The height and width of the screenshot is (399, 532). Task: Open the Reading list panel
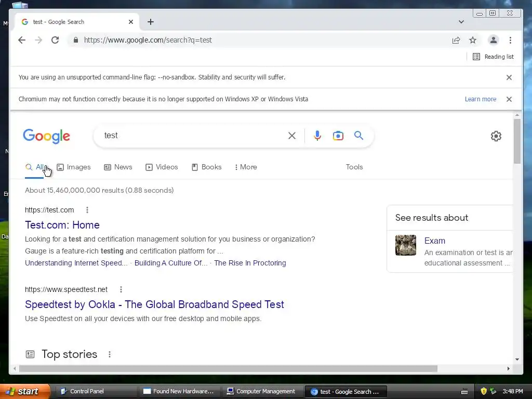click(x=493, y=57)
